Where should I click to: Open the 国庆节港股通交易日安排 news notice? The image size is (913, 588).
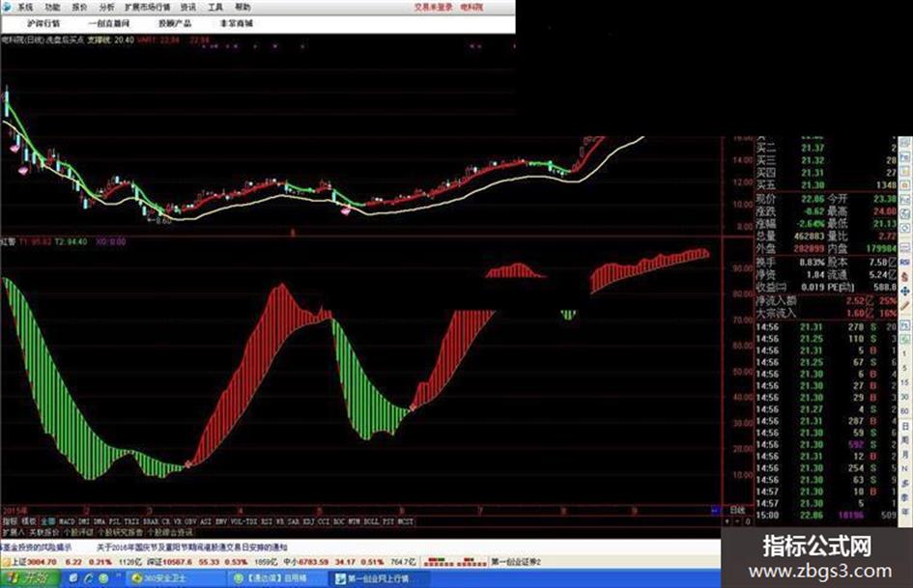coord(192,547)
